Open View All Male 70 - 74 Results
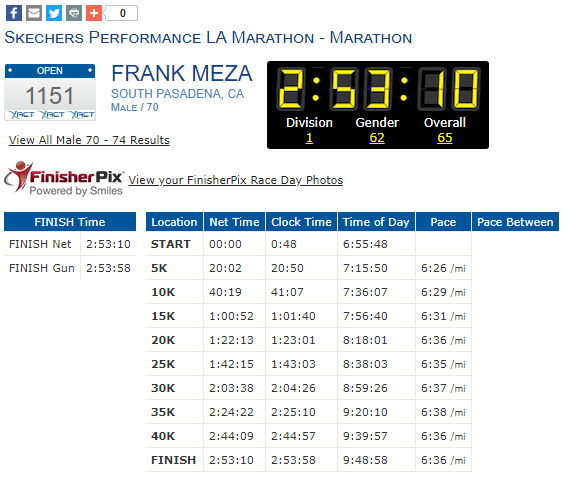This screenshot has width=569, height=481. [x=89, y=140]
